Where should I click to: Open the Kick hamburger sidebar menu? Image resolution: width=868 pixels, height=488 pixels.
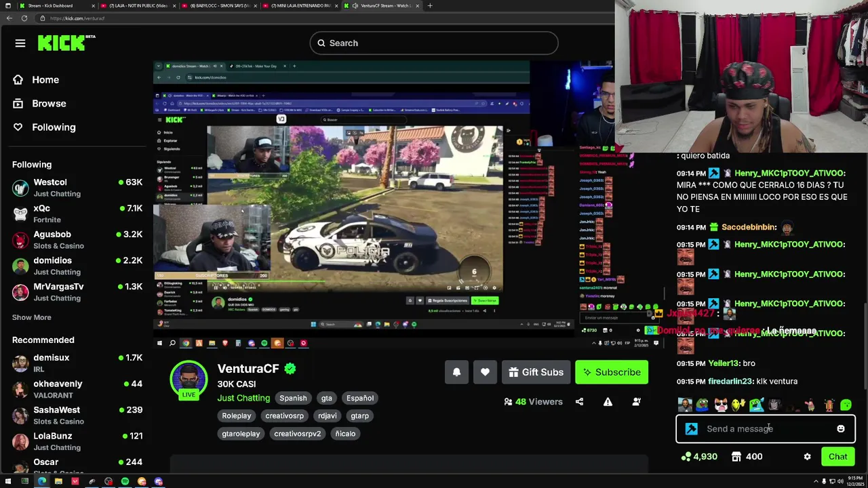[20, 43]
